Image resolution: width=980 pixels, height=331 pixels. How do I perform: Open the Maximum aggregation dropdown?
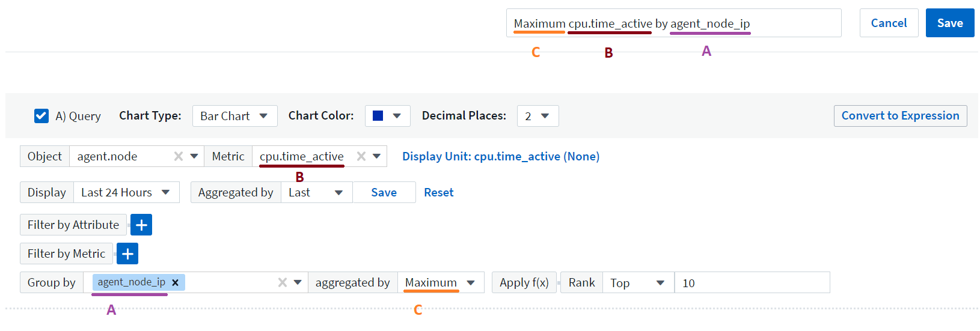tap(440, 283)
